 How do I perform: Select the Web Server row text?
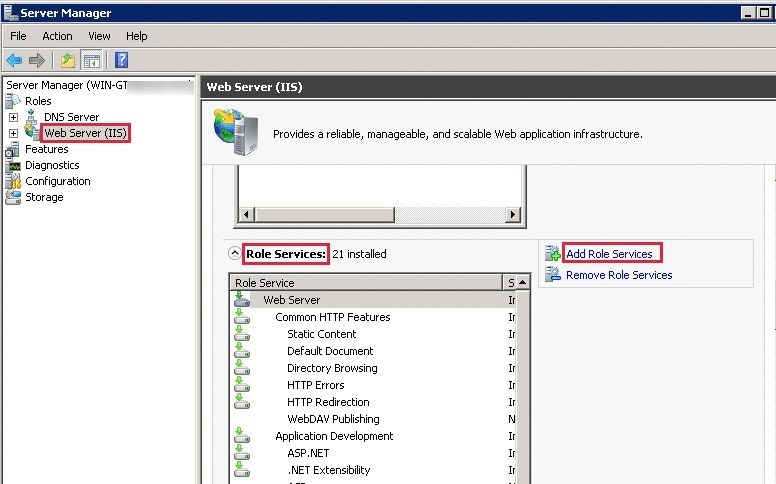(x=291, y=300)
